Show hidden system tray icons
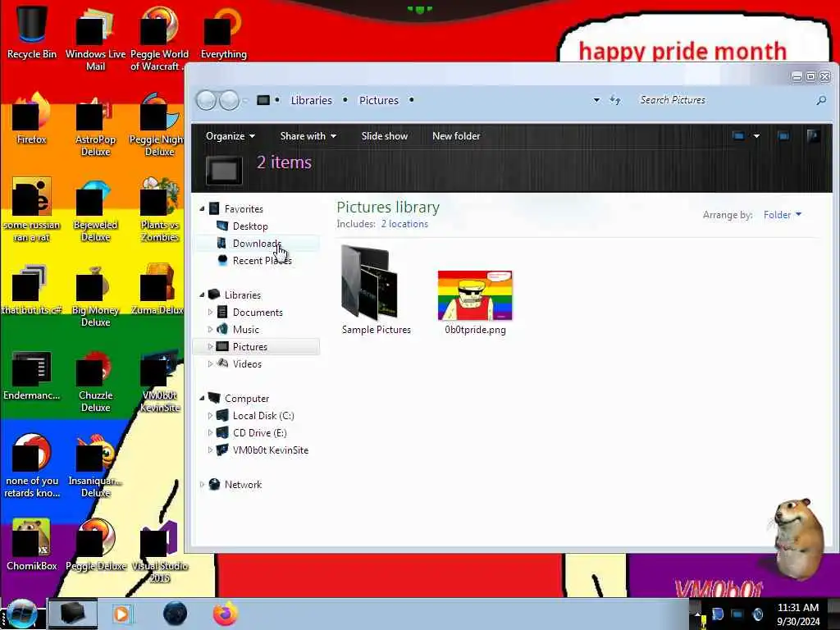 [697, 614]
